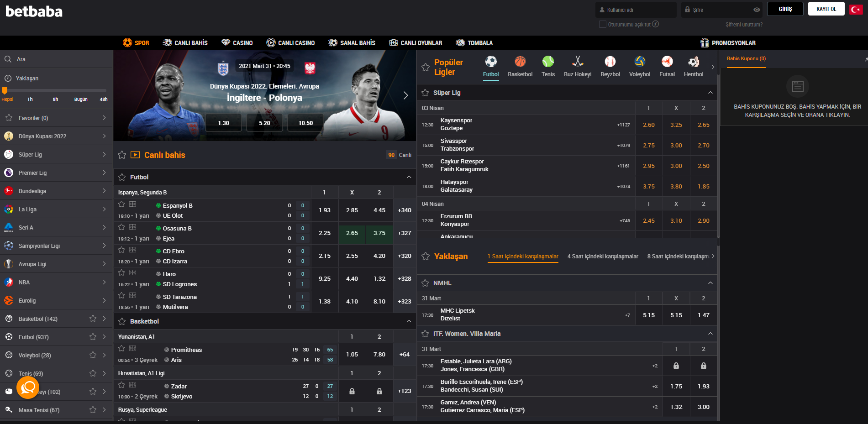Click the Şampiyonlar Ligi ball icon
Image resolution: width=868 pixels, height=424 pixels.
(9, 246)
